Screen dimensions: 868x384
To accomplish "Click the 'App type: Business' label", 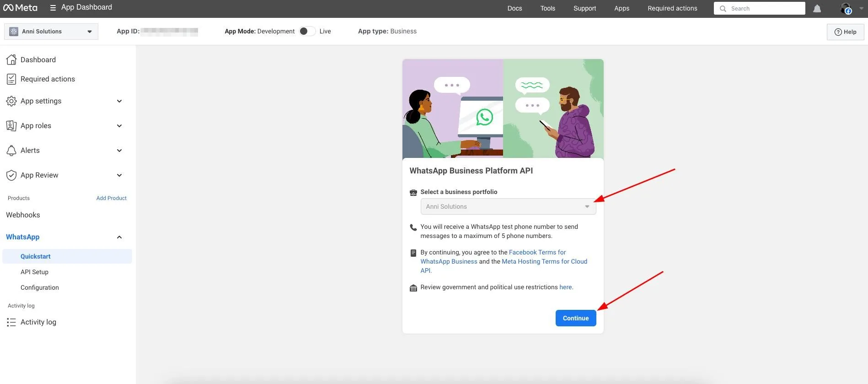I will (x=387, y=32).
